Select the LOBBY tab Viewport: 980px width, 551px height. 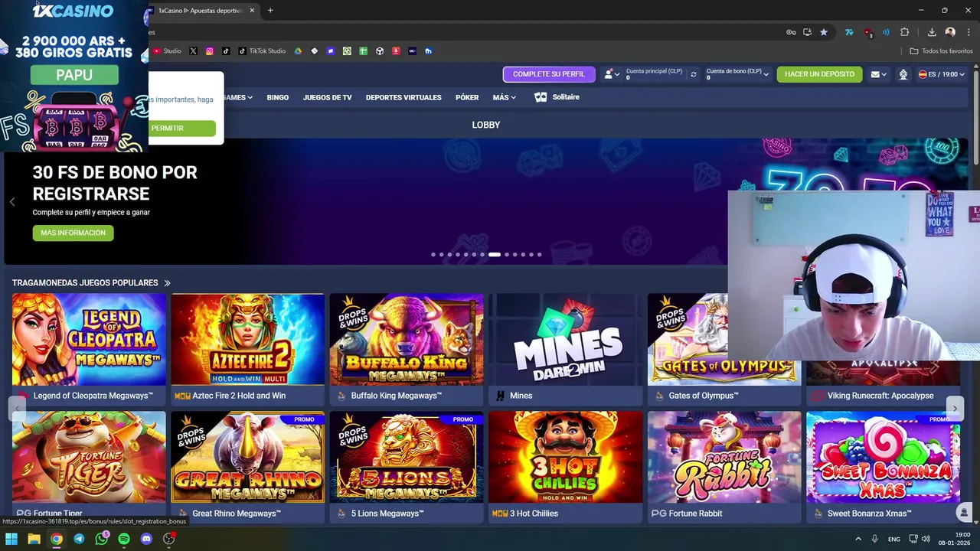(486, 125)
